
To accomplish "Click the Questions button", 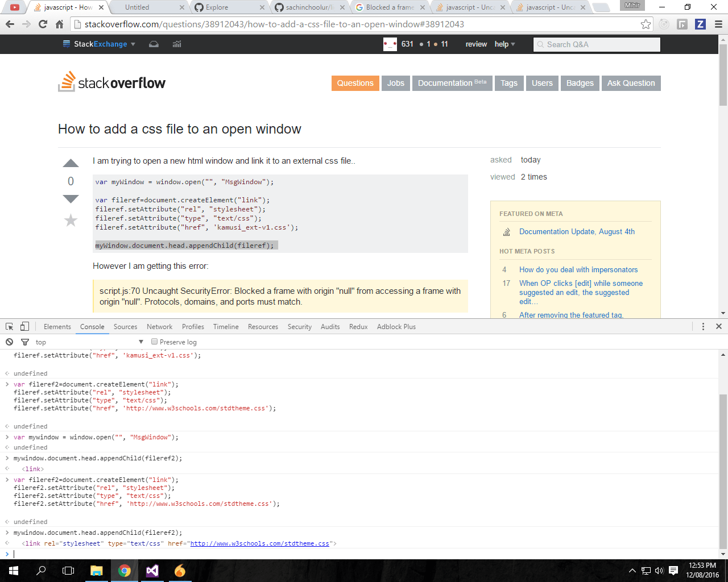I will [355, 83].
